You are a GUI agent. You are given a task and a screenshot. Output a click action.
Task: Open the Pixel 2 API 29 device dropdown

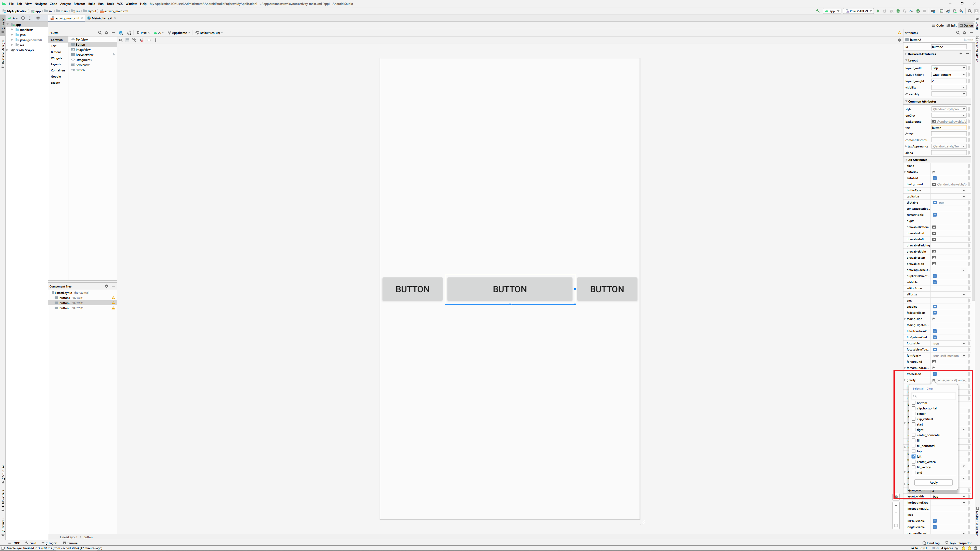pyautogui.click(x=858, y=11)
